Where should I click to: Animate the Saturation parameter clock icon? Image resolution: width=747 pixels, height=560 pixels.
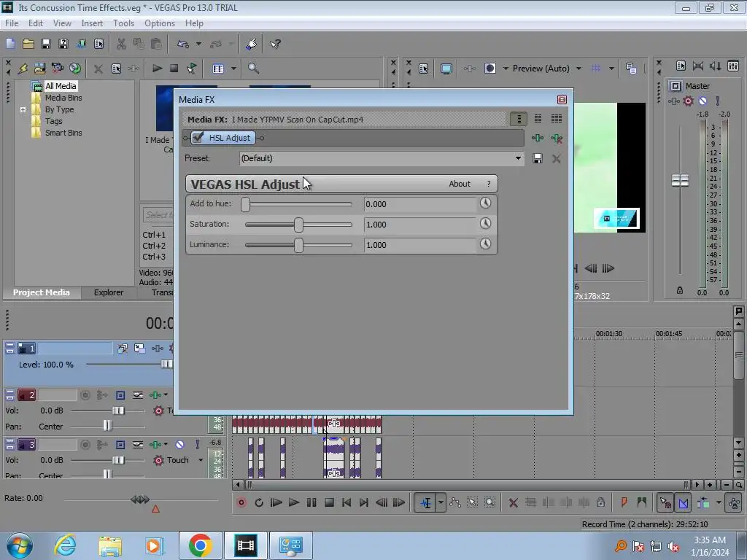485,223
